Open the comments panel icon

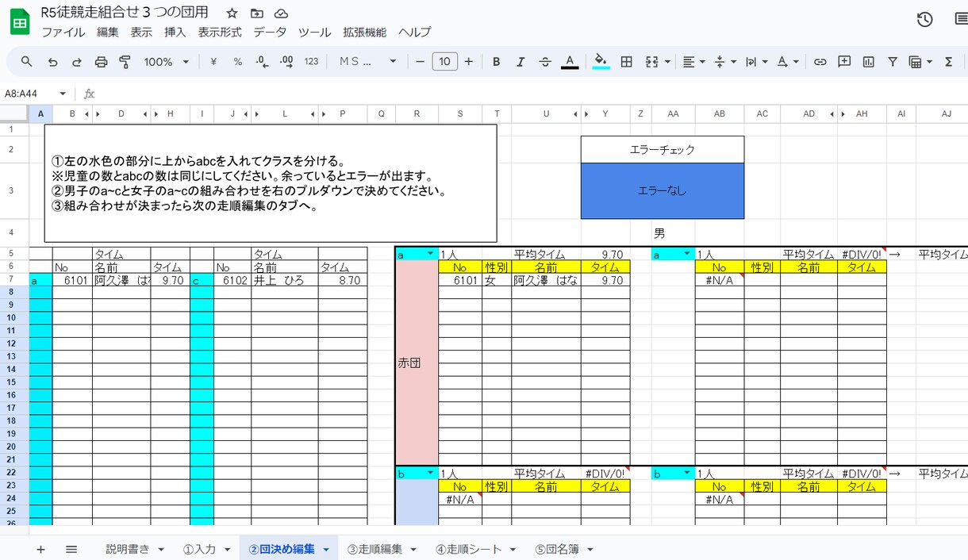(960, 21)
